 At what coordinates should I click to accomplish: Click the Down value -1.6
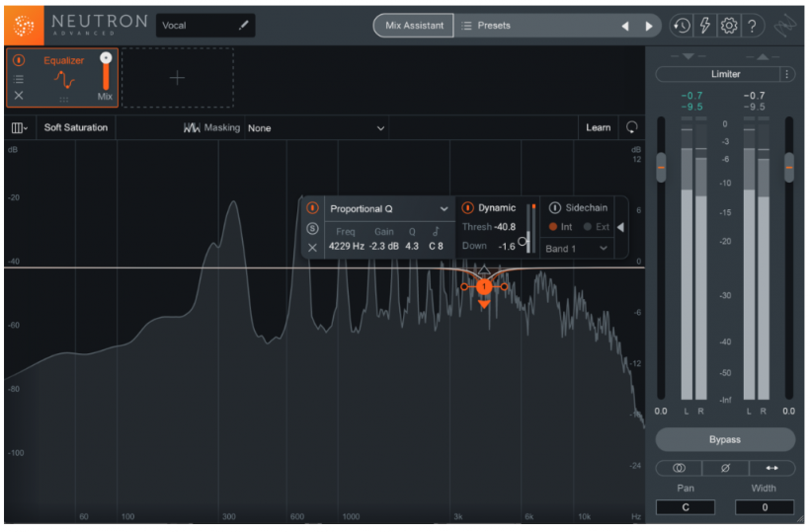(x=506, y=246)
